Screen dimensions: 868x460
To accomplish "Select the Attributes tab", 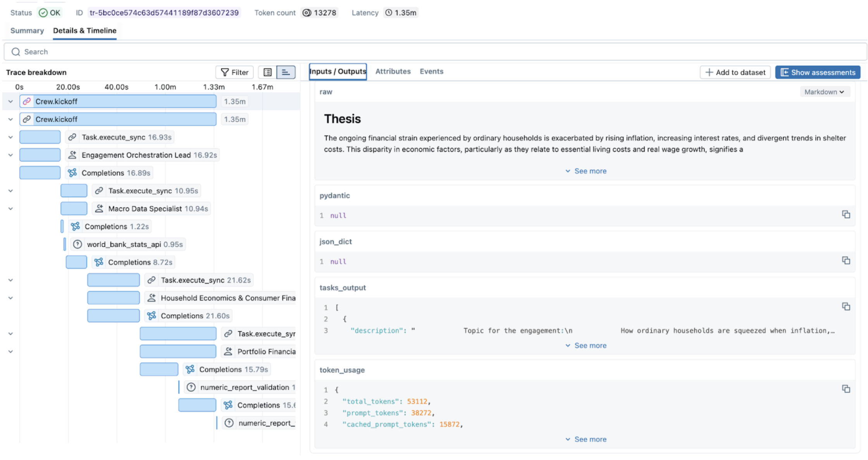I will tap(393, 71).
